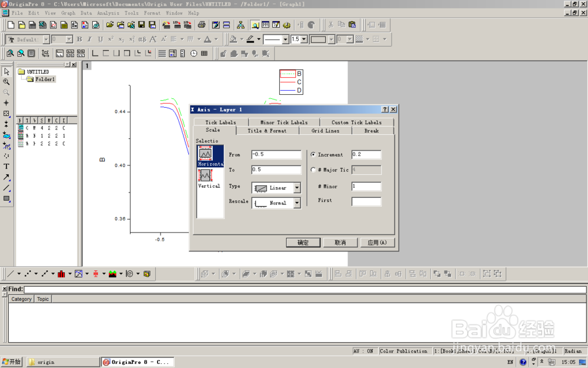Click the Column bar plot icon
The height and width of the screenshot is (368, 588).
point(62,274)
